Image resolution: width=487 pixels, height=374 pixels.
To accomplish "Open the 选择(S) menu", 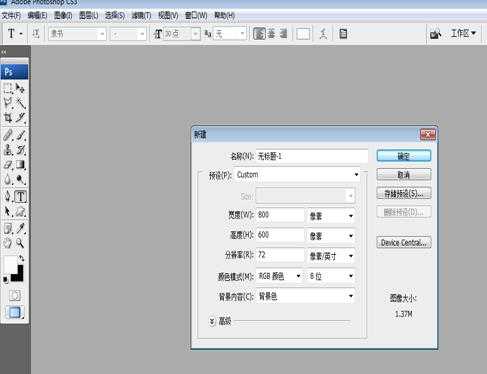I will [x=115, y=15].
